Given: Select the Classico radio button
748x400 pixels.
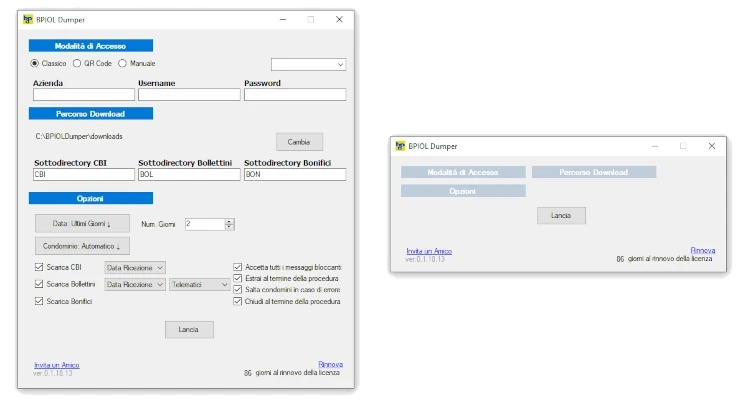Looking at the screenshot, I should (x=36, y=63).
